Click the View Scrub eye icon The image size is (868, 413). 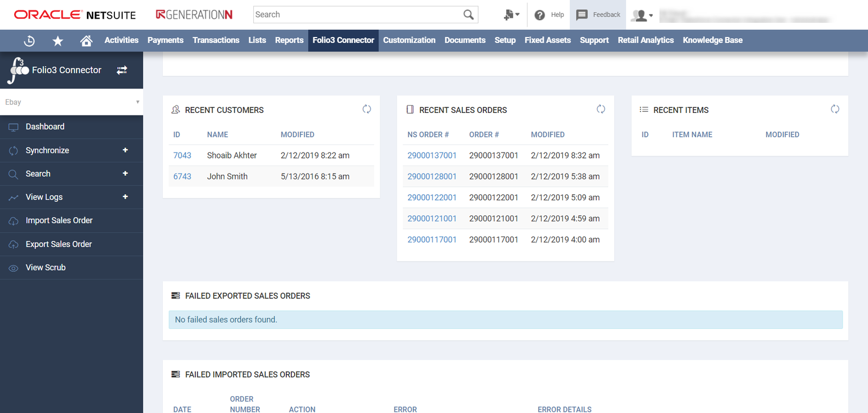pos(14,268)
